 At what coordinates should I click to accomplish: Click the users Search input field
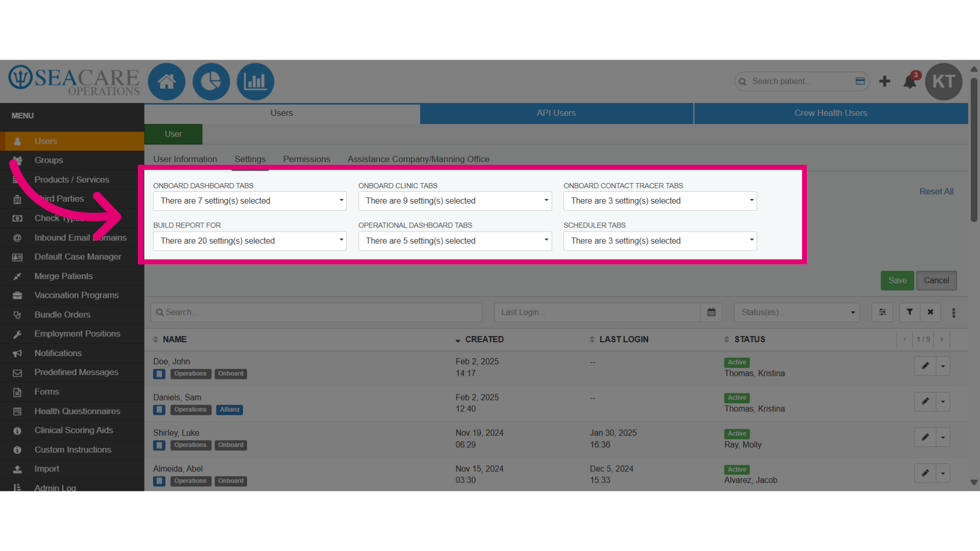point(316,312)
